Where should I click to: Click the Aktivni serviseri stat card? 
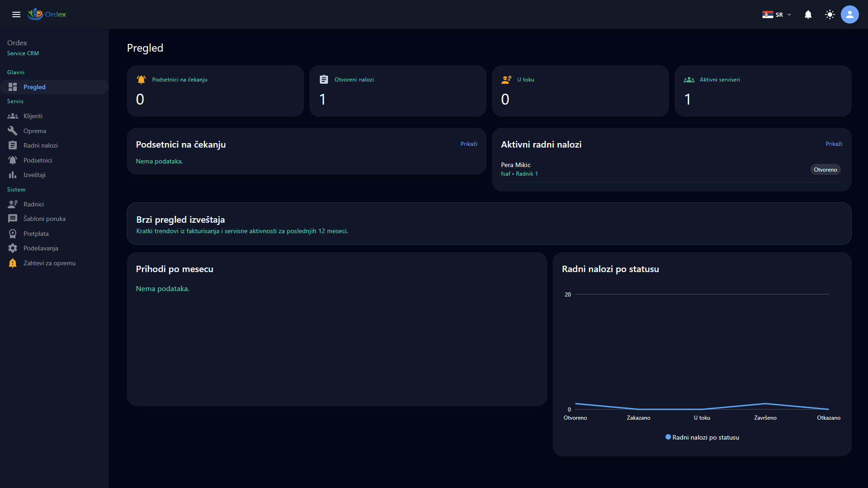click(x=763, y=91)
